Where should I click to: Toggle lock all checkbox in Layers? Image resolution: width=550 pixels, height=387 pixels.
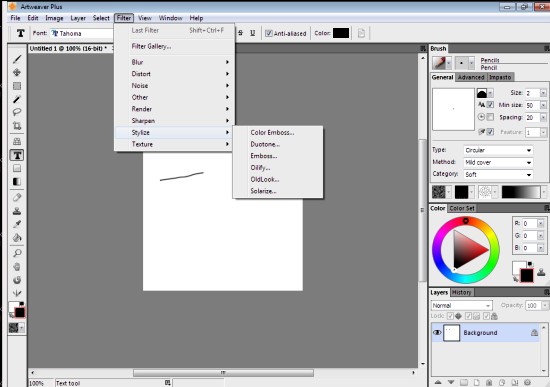point(486,316)
